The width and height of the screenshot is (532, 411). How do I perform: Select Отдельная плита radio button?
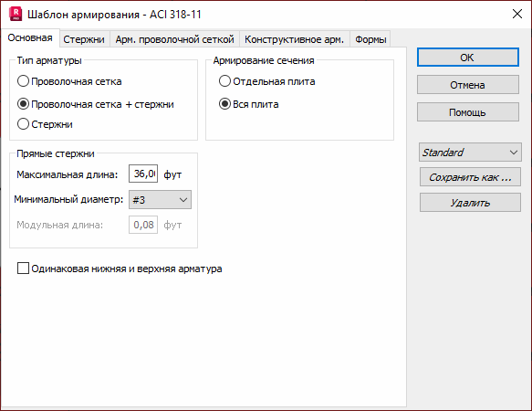click(267, 81)
